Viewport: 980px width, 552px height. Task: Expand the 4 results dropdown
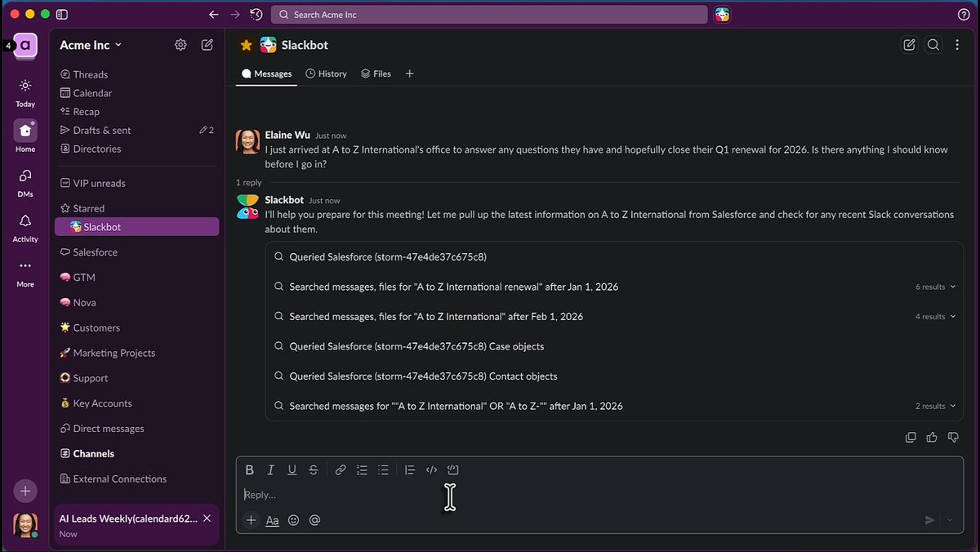[936, 317]
